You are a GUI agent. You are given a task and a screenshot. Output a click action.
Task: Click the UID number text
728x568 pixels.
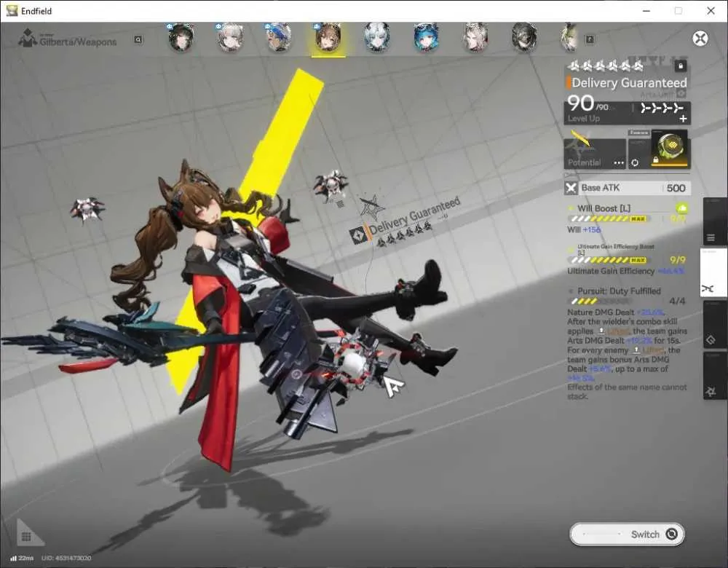point(66,558)
